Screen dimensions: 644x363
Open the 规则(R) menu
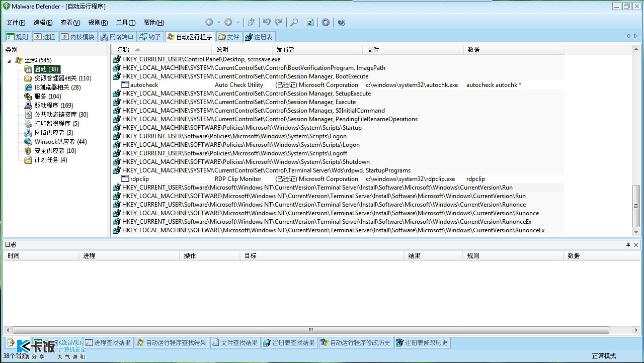[x=98, y=23]
